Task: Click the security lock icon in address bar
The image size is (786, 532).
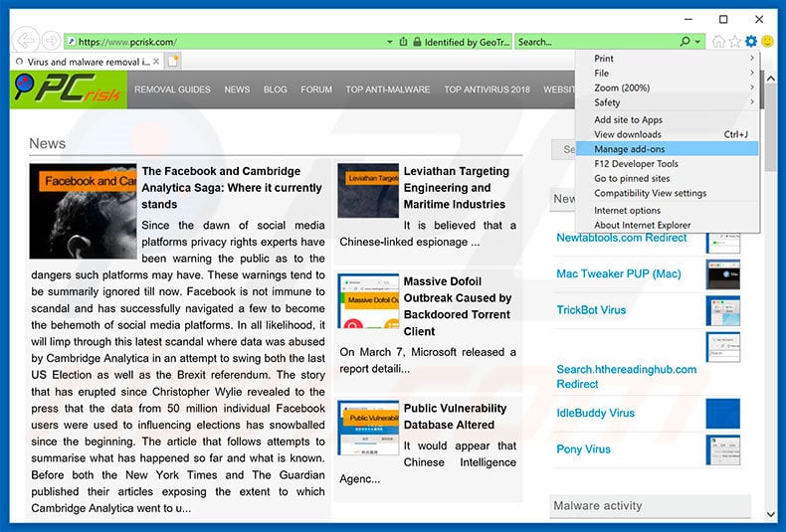Action: pyautogui.click(x=416, y=42)
